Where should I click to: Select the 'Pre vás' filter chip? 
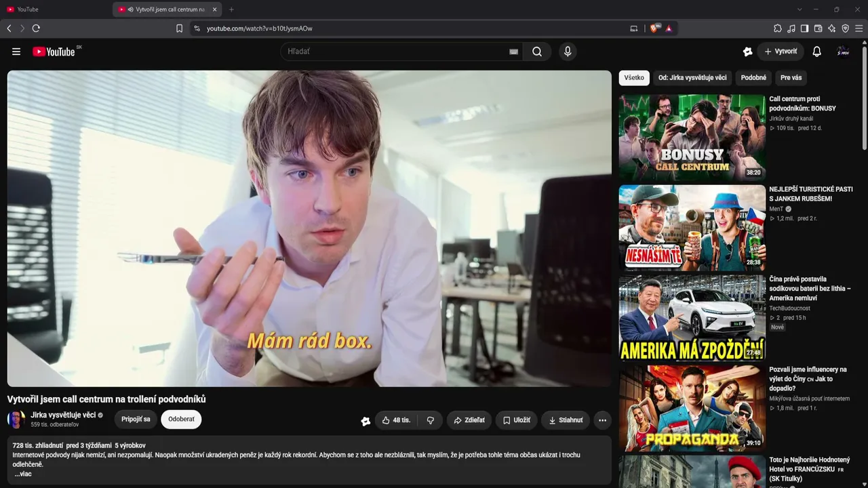point(791,78)
